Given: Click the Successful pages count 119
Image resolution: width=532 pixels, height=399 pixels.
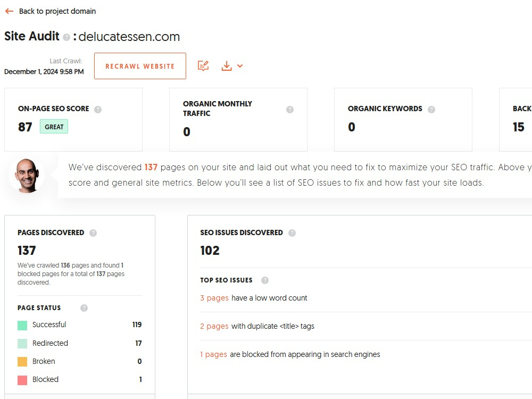Looking at the screenshot, I should click(x=137, y=325).
